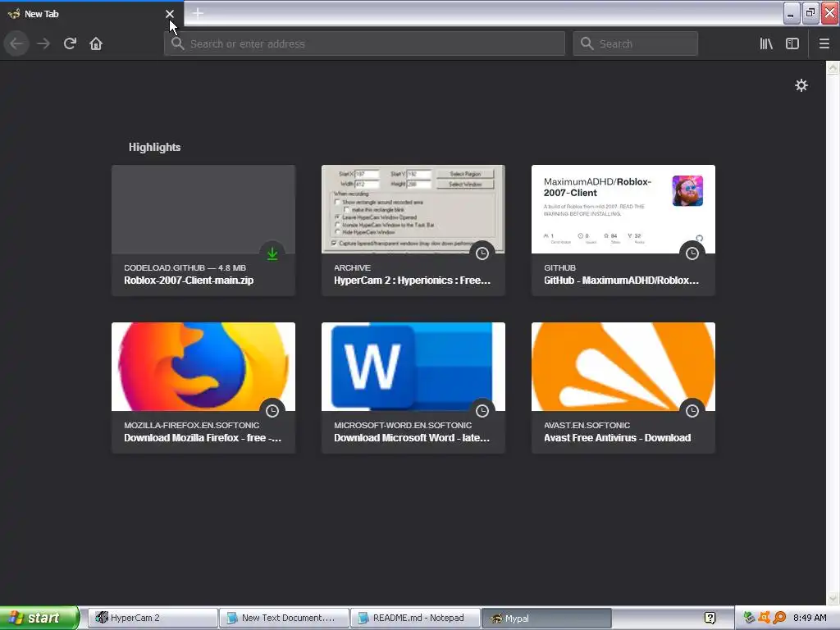Screen dimensions: 840x630
Task: Open Download Mozilla Firefox highlight card
Action: [x=203, y=388]
